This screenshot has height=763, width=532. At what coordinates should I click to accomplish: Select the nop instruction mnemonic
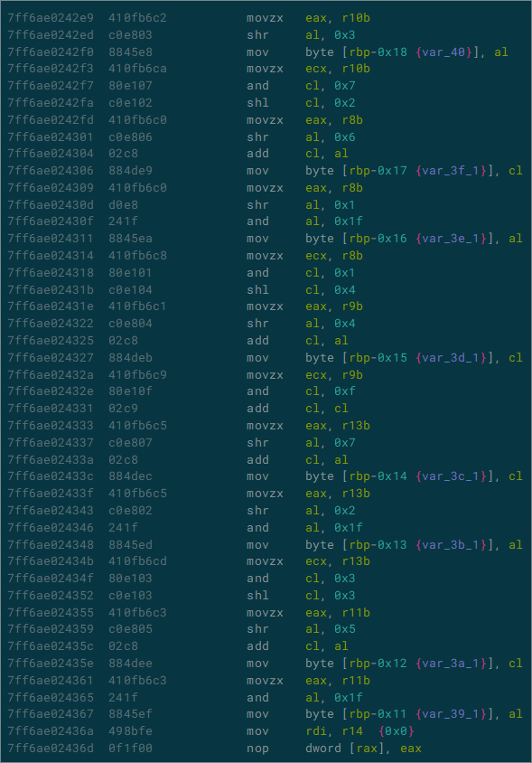click(x=257, y=749)
